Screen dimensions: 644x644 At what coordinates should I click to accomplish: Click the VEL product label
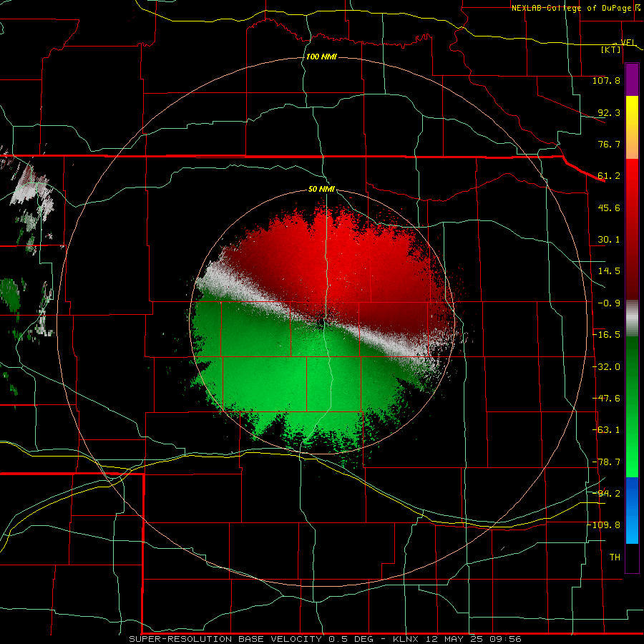tap(628, 42)
